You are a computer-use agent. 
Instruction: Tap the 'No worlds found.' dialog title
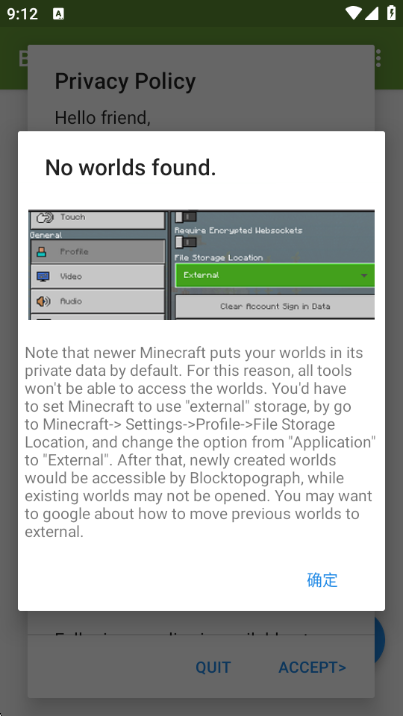click(x=131, y=168)
